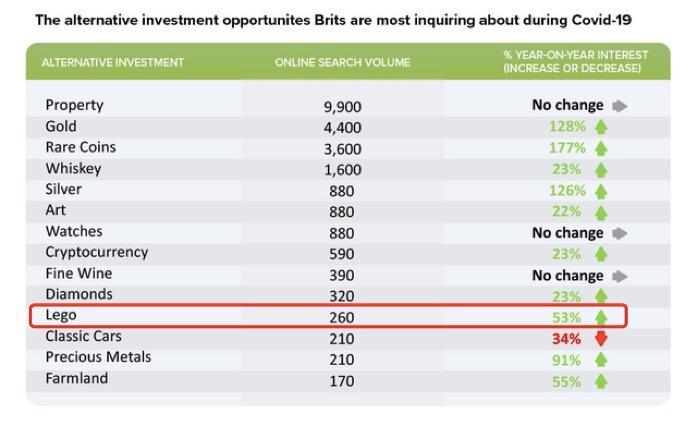Screen dimensions: 697x426
Task: Click the red 34% value for Classic Cars
Action: (567, 338)
